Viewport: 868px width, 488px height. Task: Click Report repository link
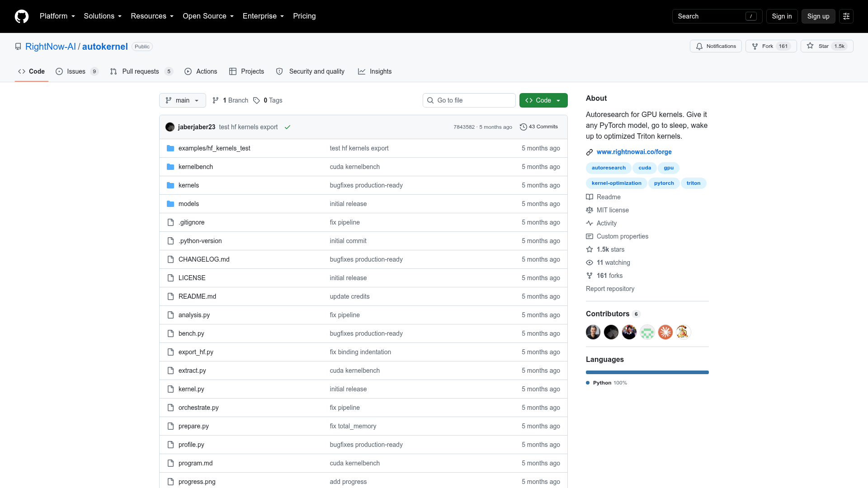pyautogui.click(x=610, y=289)
